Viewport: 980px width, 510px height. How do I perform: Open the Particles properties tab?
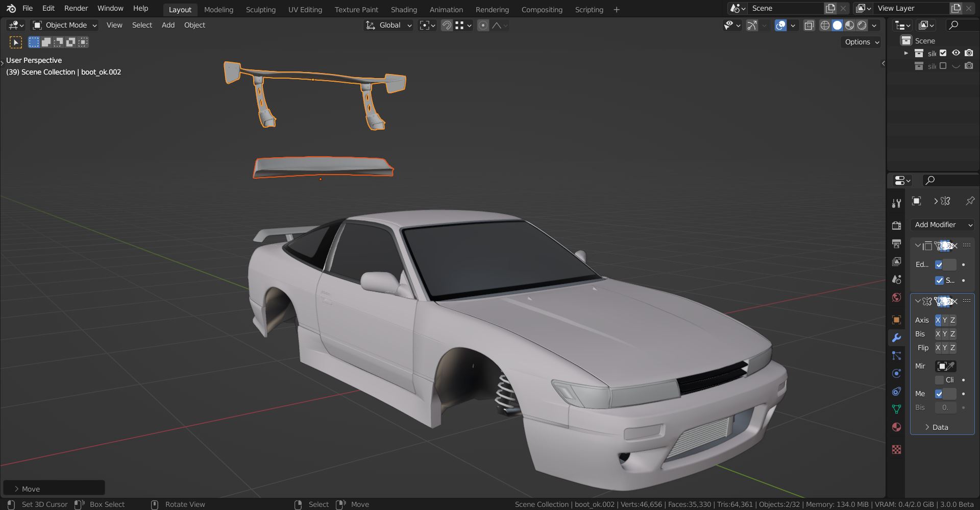(896, 356)
